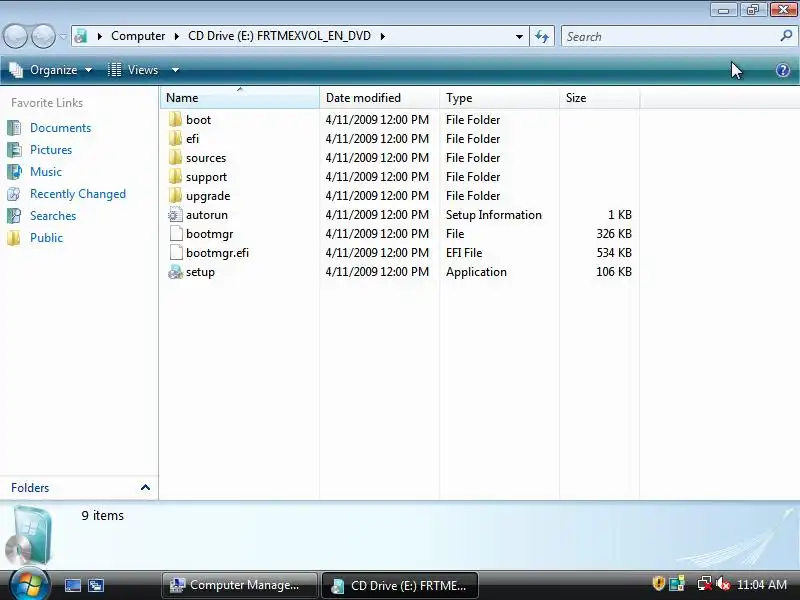The image size is (800, 600).
Task: Click the Help question mark icon
Action: [783, 70]
